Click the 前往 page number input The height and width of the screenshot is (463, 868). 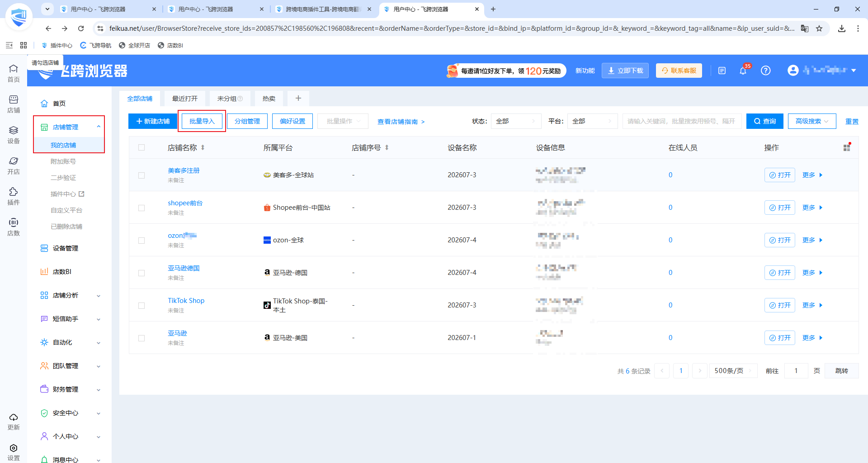(x=796, y=371)
